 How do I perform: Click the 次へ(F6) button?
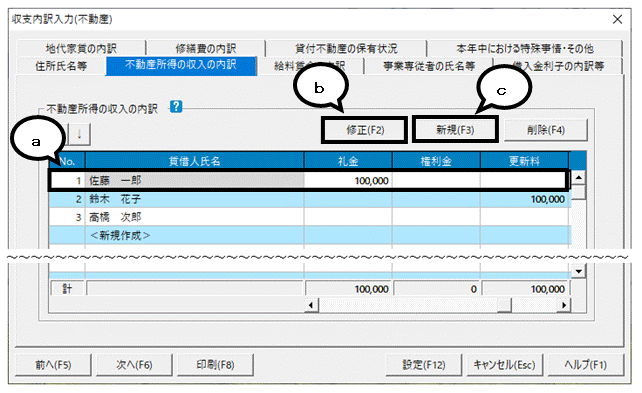pos(134,365)
